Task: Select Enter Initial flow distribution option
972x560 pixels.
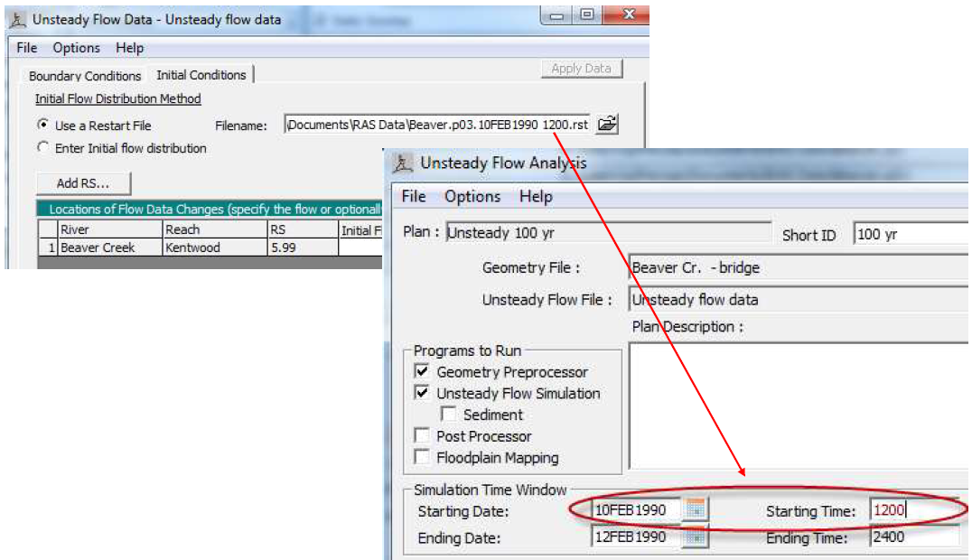Action: [x=42, y=148]
